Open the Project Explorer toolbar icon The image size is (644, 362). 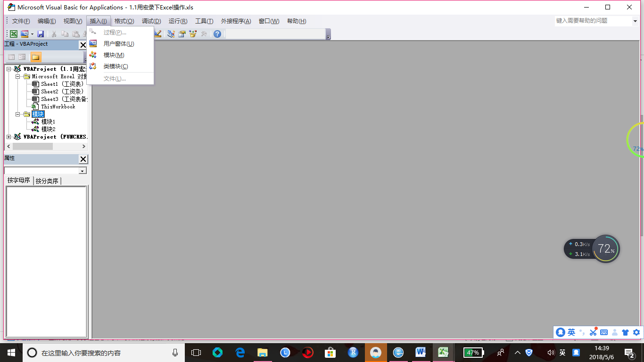pos(171,34)
